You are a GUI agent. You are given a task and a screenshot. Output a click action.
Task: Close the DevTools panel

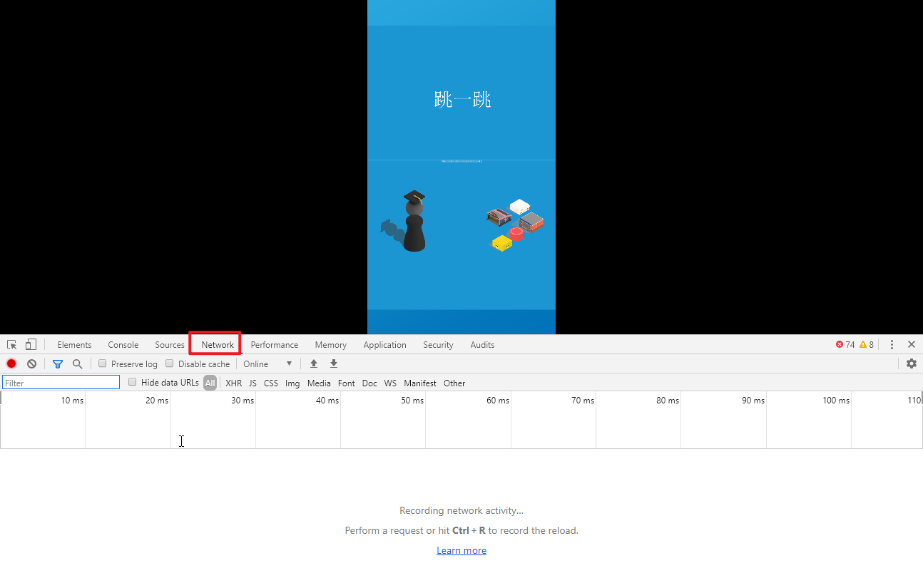click(x=912, y=344)
